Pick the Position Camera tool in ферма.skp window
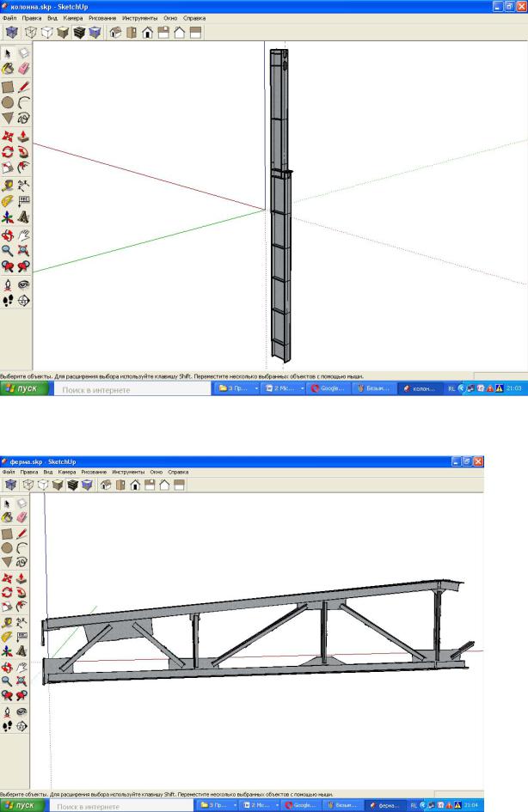528x812 pixels. [7, 711]
